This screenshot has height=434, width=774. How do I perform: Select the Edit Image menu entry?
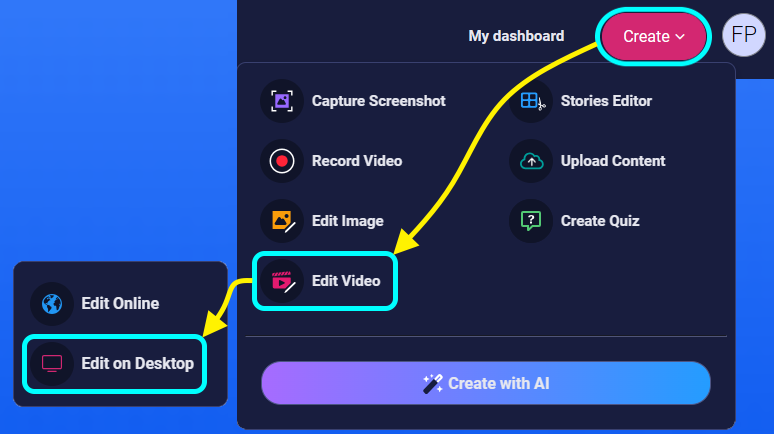pos(348,221)
